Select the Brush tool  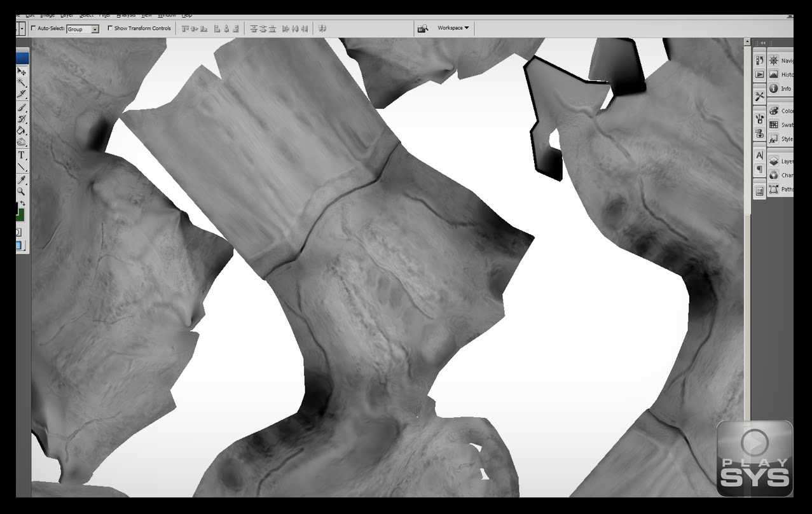coord(23,108)
